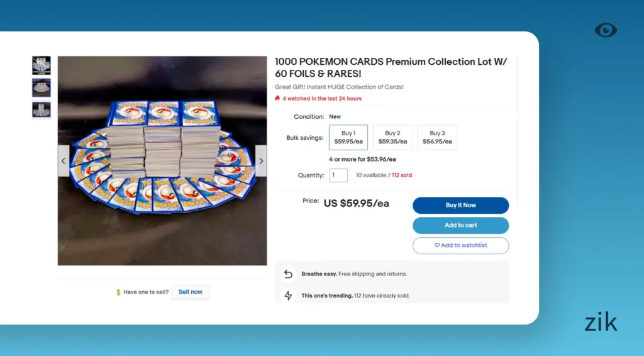Click the zik logo
Screen dimensions: 644x356
[601, 323]
